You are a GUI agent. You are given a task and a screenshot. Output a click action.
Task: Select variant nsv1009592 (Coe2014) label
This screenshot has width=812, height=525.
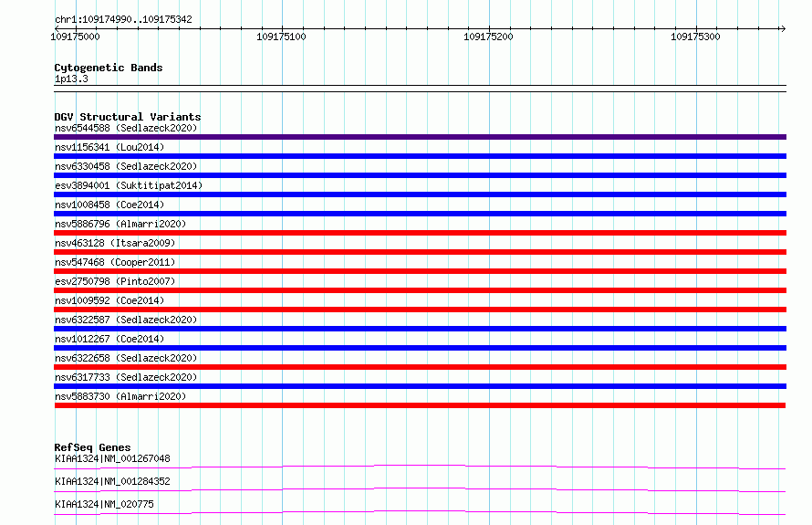point(109,300)
